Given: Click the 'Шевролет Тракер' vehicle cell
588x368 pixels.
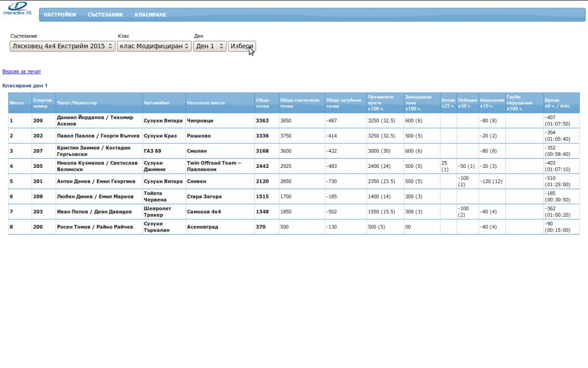Looking at the screenshot, I should click(x=164, y=212).
